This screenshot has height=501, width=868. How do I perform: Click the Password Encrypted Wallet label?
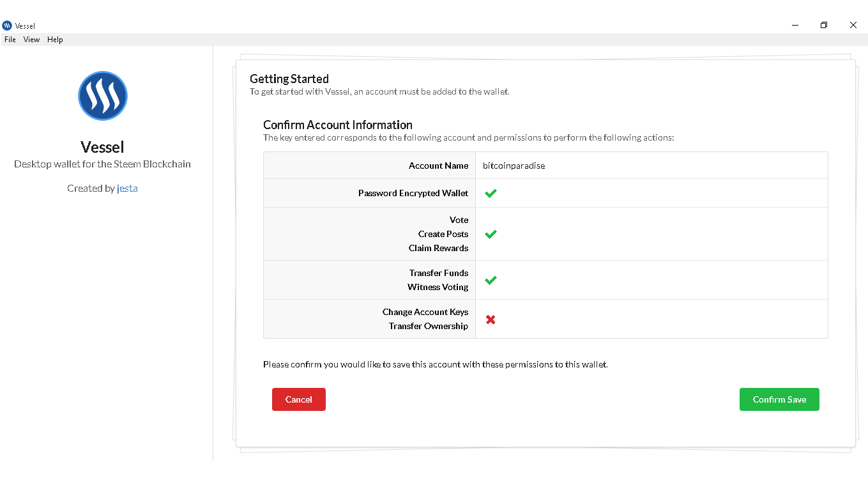pyautogui.click(x=413, y=193)
